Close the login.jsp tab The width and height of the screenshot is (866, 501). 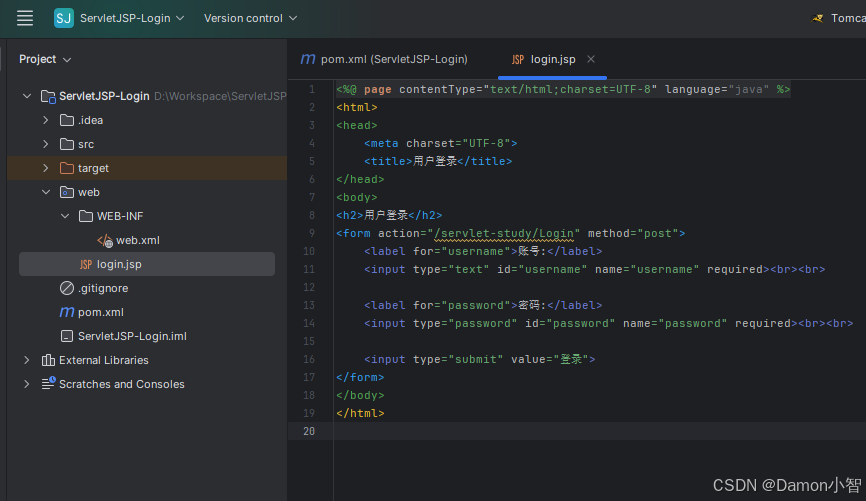pyautogui.click(x=591, y=59)
